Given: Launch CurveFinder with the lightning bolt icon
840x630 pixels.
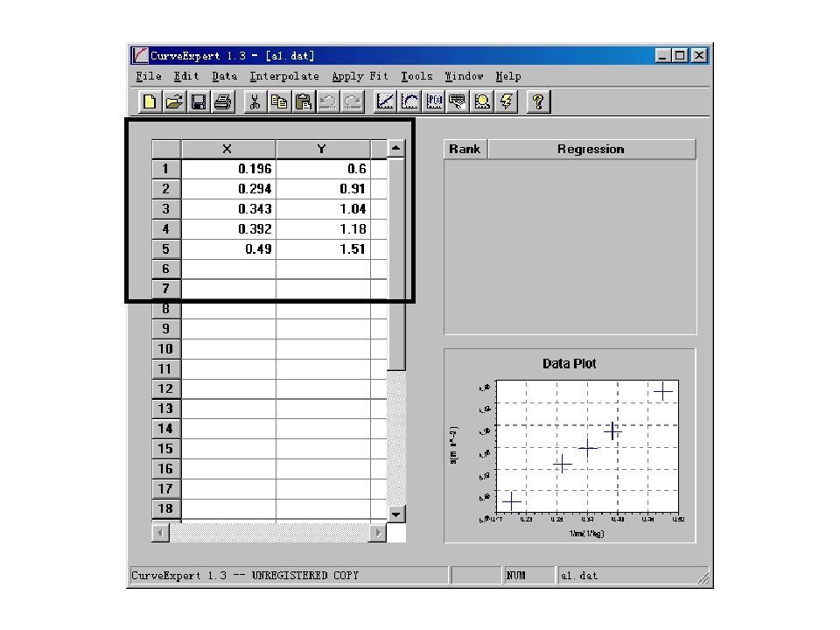Looking at the screenshot, I should point(507,102).
